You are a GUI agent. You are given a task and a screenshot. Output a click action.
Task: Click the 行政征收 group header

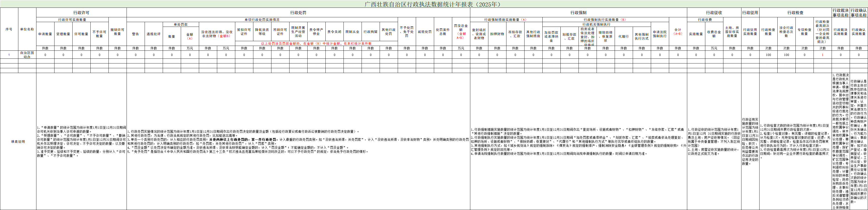coord(714,13)
